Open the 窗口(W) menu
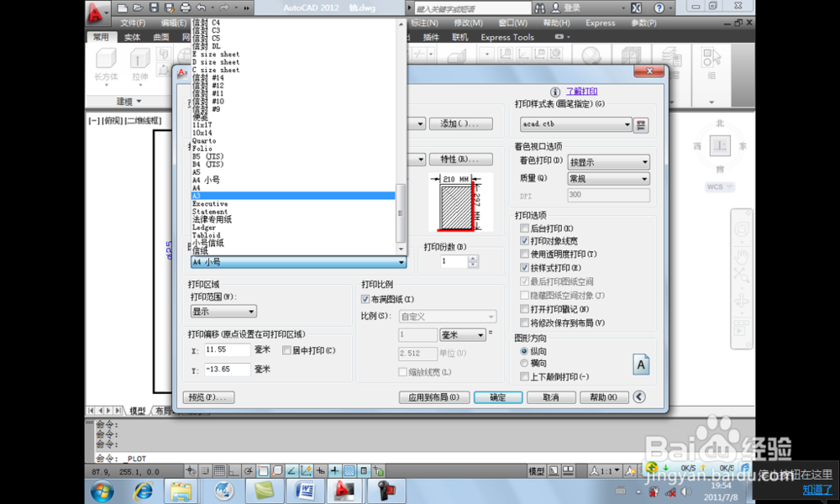This screenshot has width=840, height=504. tap(512, 23)
